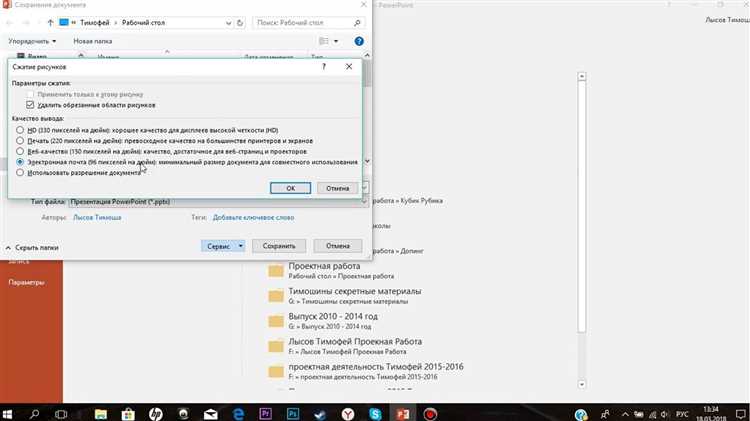Click the red screen recorder taskbar icon

click(430, 414)
